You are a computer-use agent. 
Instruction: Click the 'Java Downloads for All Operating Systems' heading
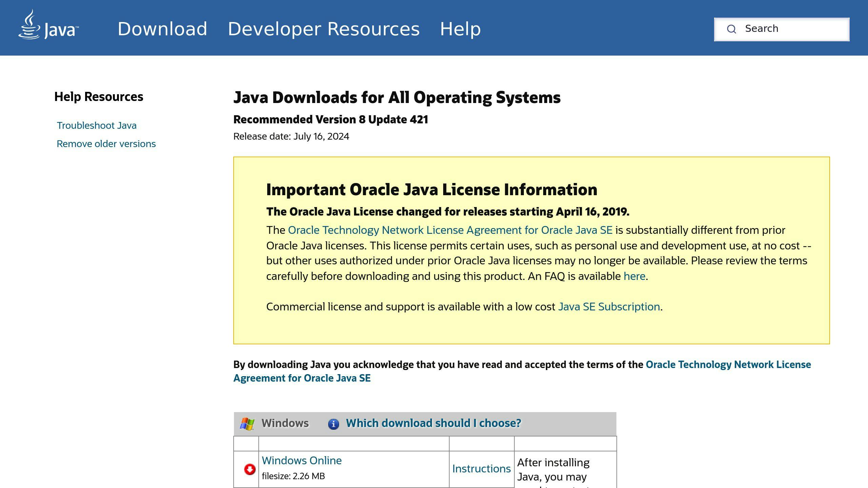tap(397, 98)
